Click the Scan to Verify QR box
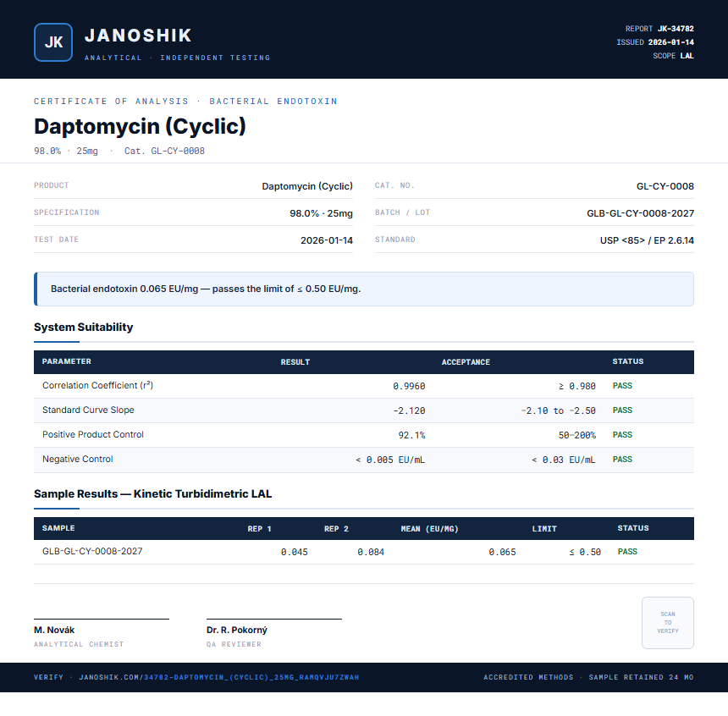Viewport: 728px width, 716px height. pos(668,623)
